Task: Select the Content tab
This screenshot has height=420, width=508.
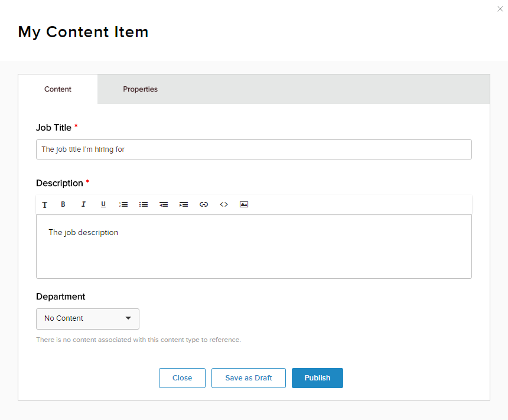Action: [x=58, y=89]
